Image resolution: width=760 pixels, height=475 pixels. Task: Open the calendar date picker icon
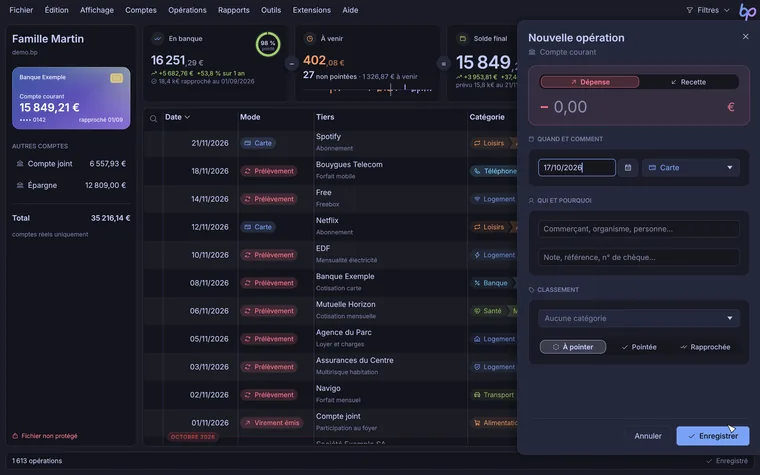(x=628, y=168)
